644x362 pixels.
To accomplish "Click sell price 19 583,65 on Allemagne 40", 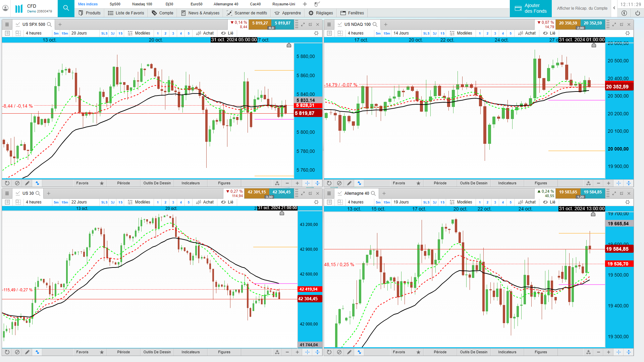I will [x=568, y=192].
